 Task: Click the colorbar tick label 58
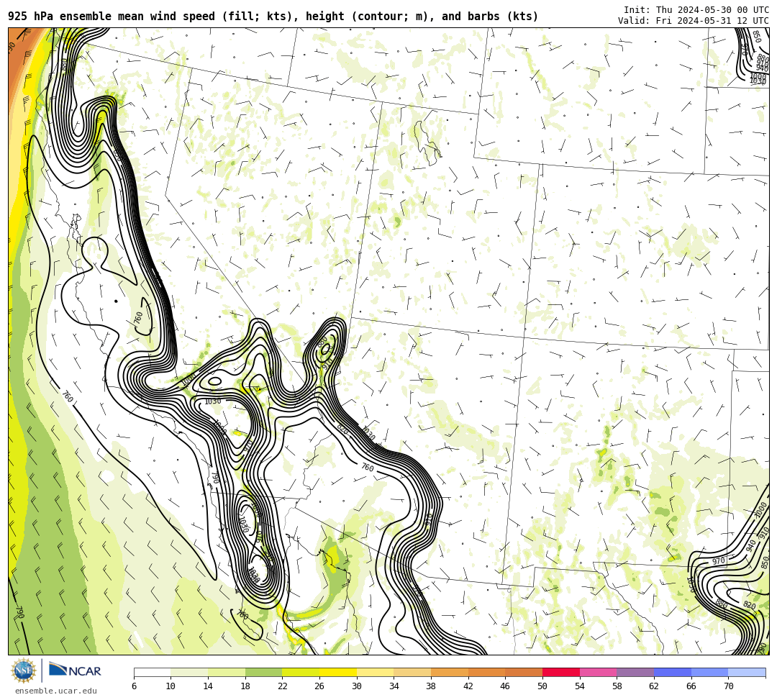pos(617,686)
